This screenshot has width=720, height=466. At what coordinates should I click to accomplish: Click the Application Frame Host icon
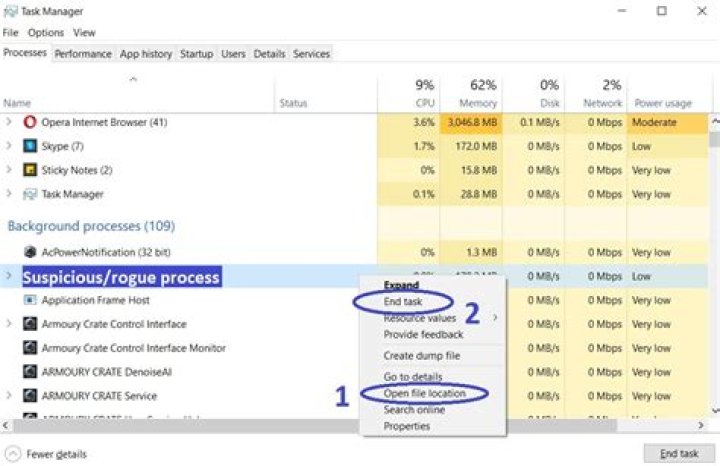point(30,300)
